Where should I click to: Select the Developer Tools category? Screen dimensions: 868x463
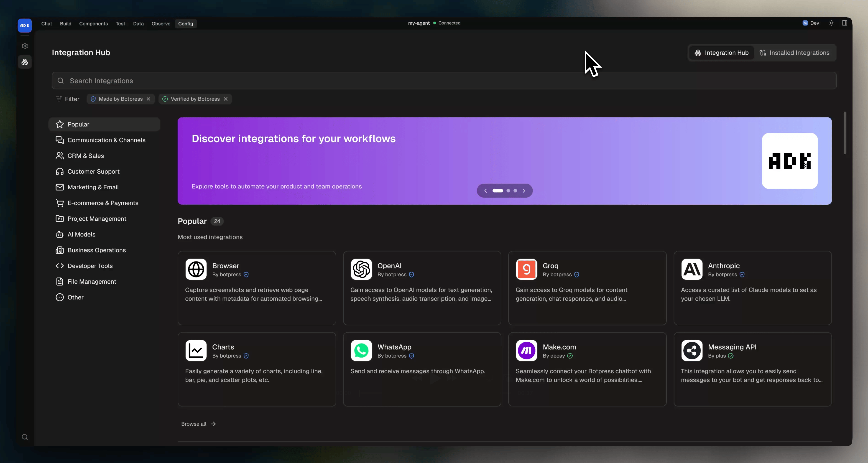[105, 266]
